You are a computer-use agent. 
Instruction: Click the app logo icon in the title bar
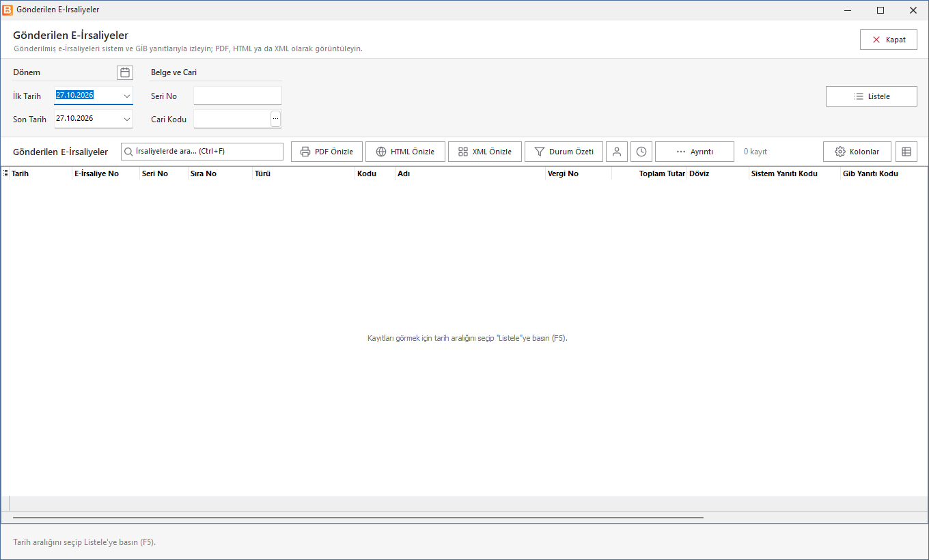pyautogui.click(x=8, y=10)
